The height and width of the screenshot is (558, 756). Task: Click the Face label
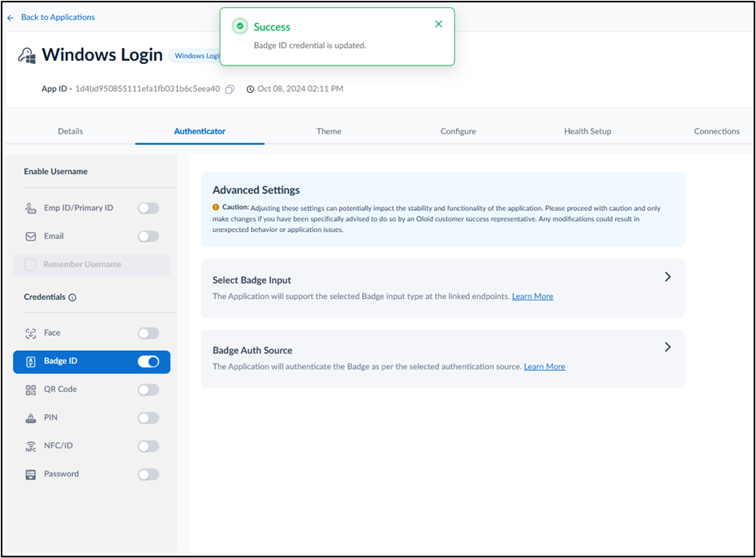pos(52,333)
